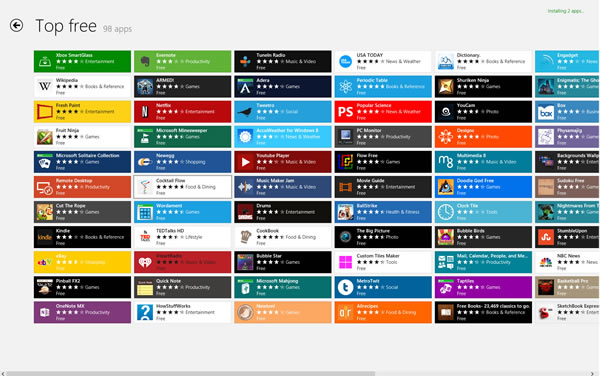
Task: Open the Evernote elephant icon
Action: pos(145,62)
